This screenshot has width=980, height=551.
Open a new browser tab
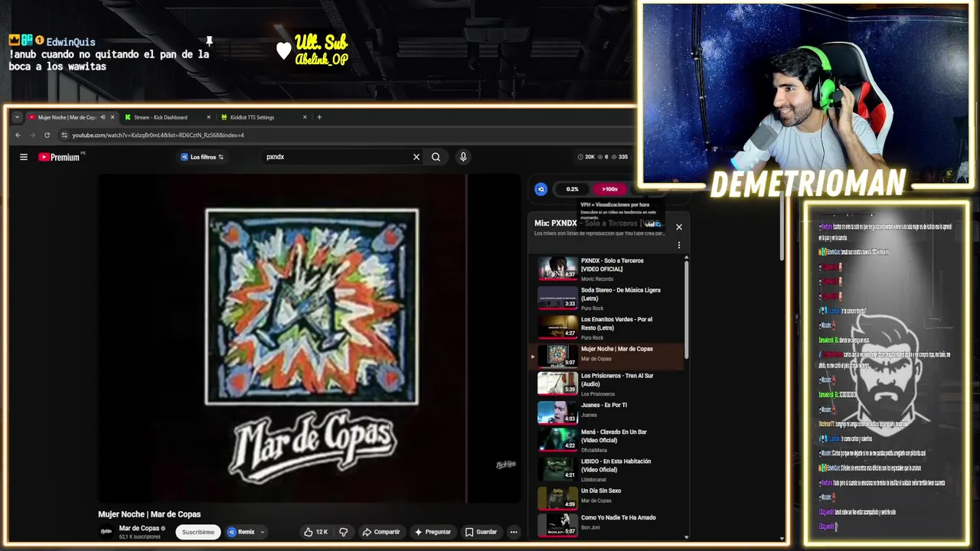click(319, 117)
